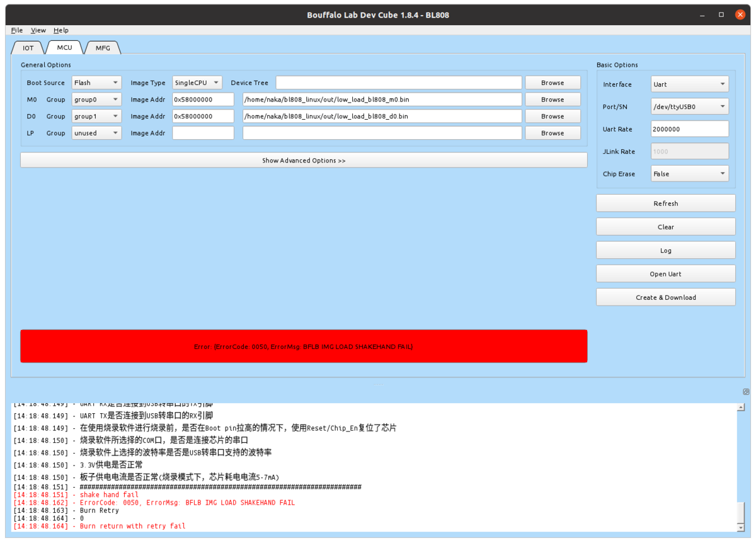Browse for the M0 image file
The image size is (756, 543).
(553, 100)
